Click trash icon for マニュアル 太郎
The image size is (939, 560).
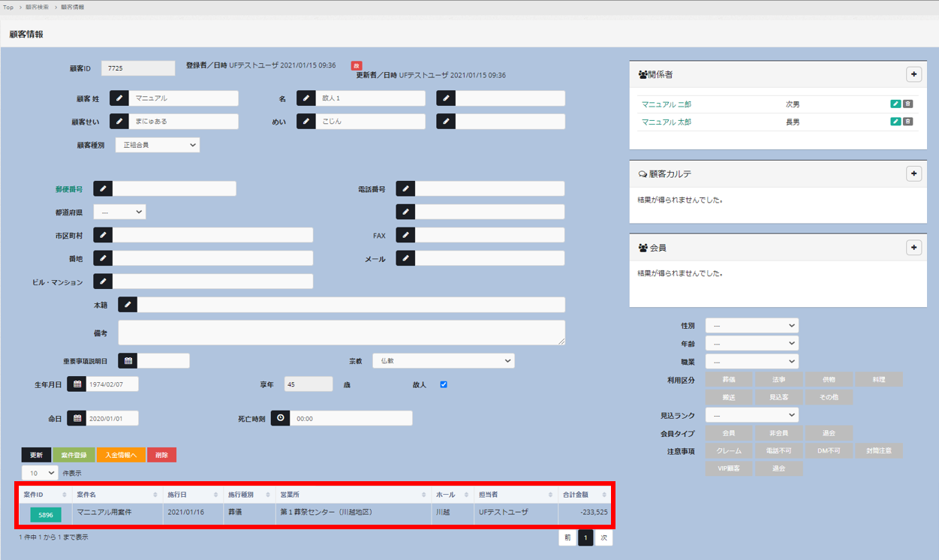907,122
